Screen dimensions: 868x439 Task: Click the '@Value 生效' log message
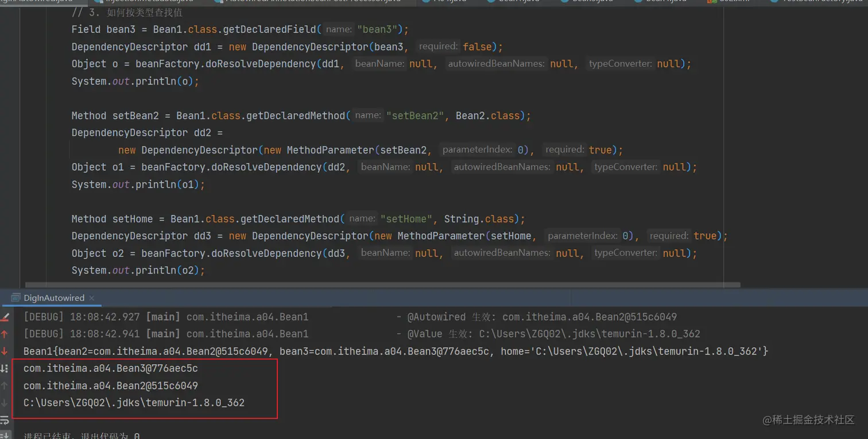pyautogui.click(x=553, y=334)
